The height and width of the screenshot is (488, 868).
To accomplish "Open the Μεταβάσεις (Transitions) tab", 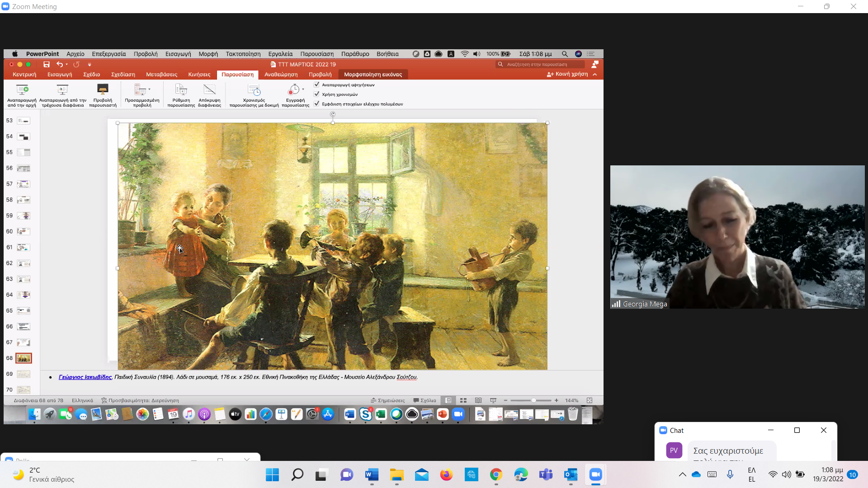I will click(161, 75).
